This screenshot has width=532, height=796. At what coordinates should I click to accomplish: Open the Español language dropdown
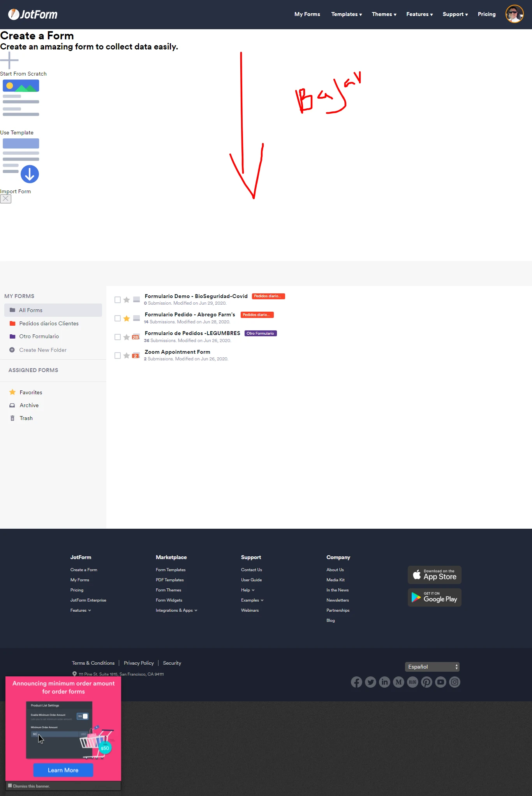(432, 667)
